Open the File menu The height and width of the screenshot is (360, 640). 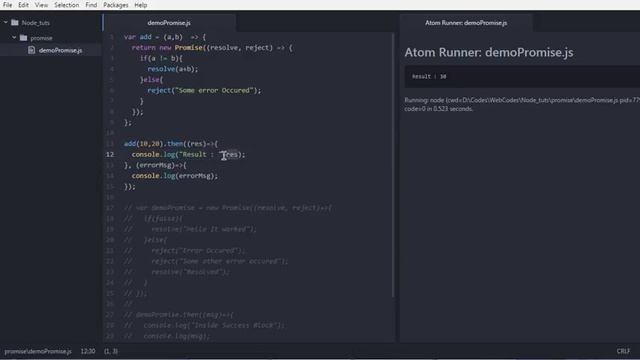coord(7,5)
